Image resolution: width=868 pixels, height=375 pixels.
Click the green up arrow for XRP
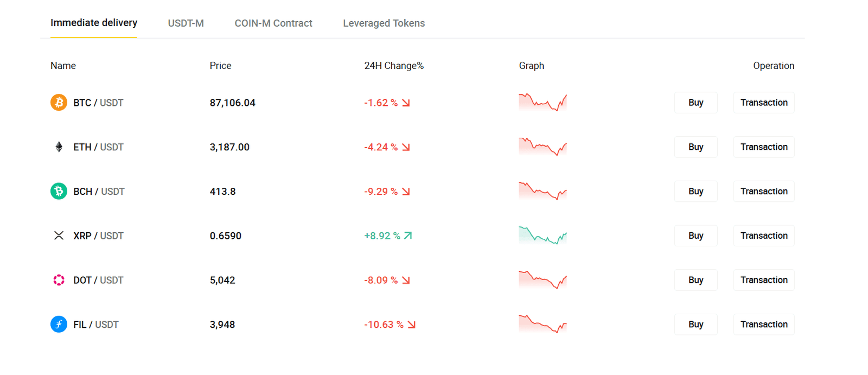tap(408, 236)
